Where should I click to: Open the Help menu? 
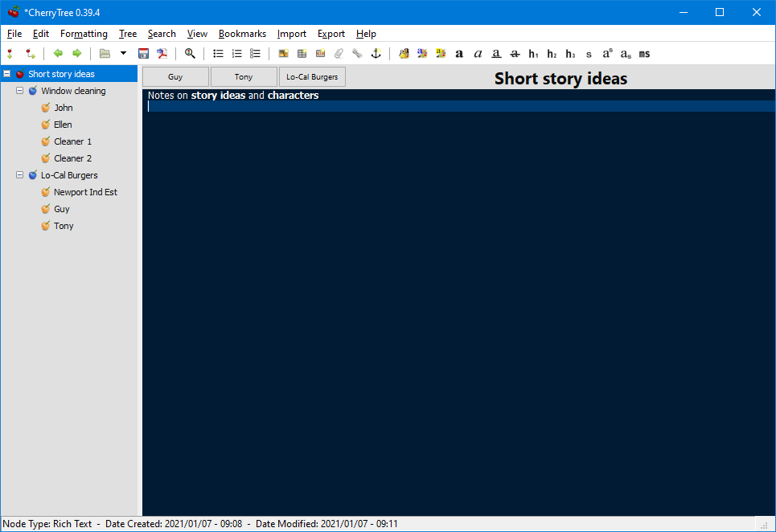click(366, 34)
